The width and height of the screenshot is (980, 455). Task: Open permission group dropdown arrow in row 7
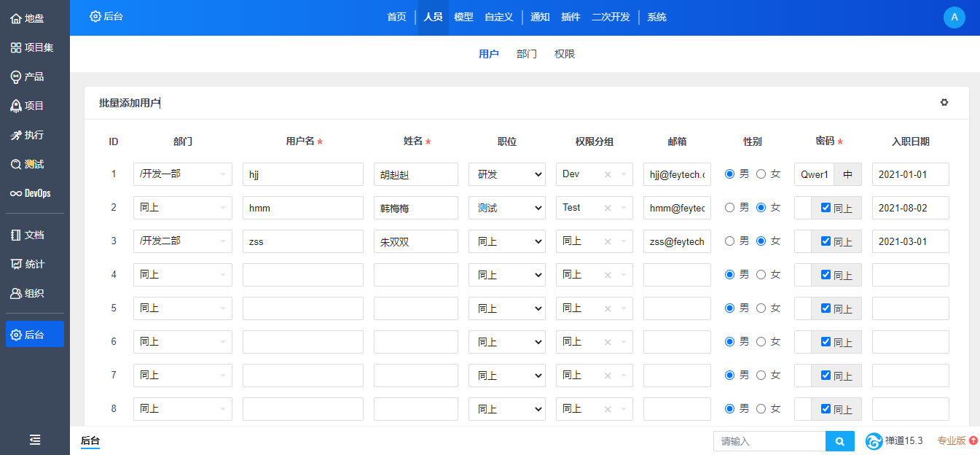tap(624, 376)
